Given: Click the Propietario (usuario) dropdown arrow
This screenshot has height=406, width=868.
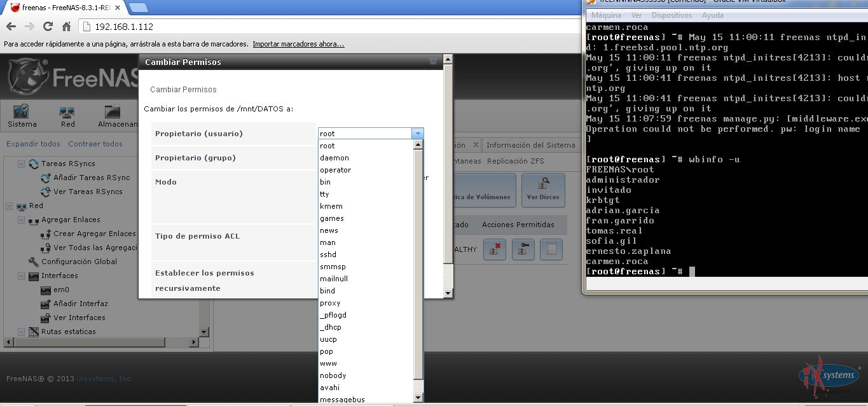Looking at the screenshot, I should point(417,134).
